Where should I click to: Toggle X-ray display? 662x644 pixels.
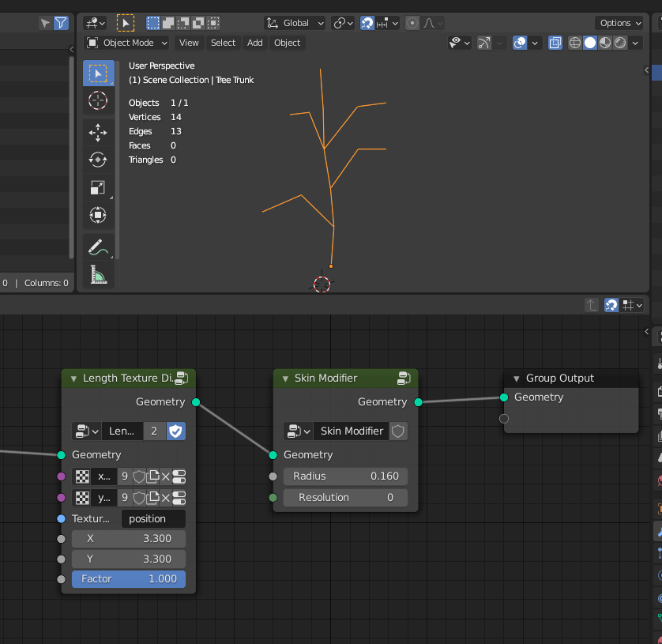(555, 43)
